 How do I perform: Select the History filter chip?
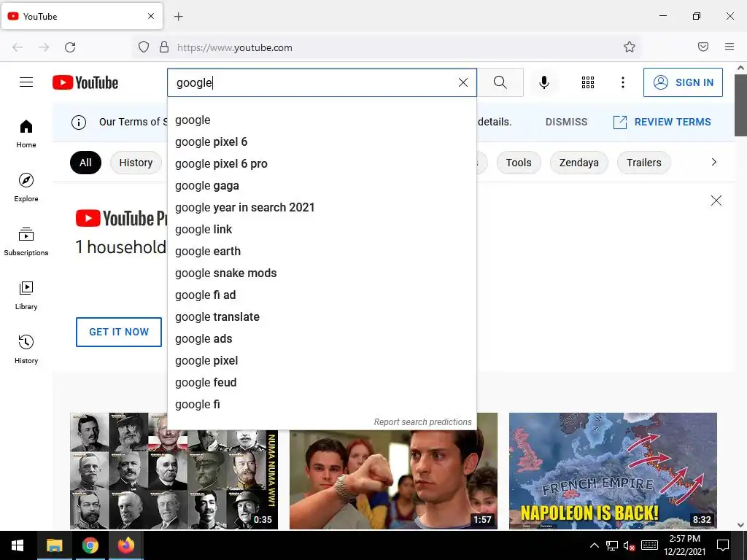(136, 163)
